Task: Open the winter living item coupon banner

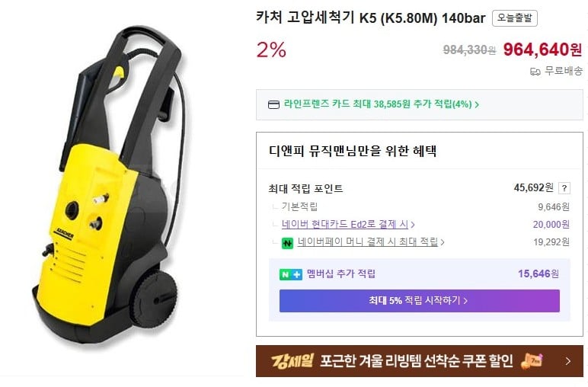Action: [419, 361]
